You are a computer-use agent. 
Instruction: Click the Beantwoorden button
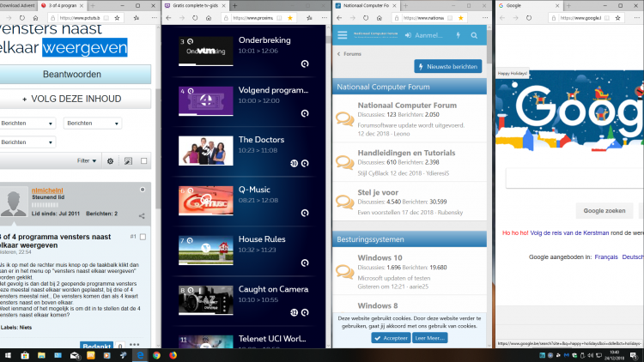(75, 74)
